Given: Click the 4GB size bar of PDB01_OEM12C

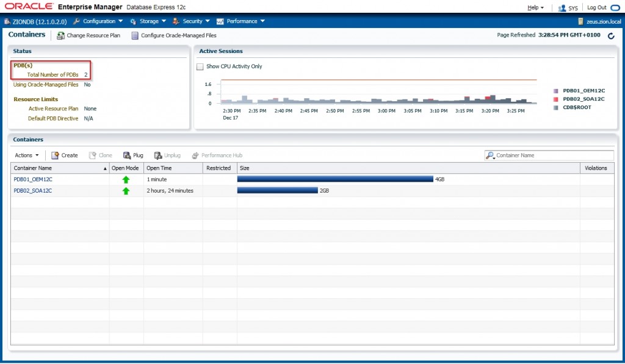Looking at the screenshot, I should [336, 179].
